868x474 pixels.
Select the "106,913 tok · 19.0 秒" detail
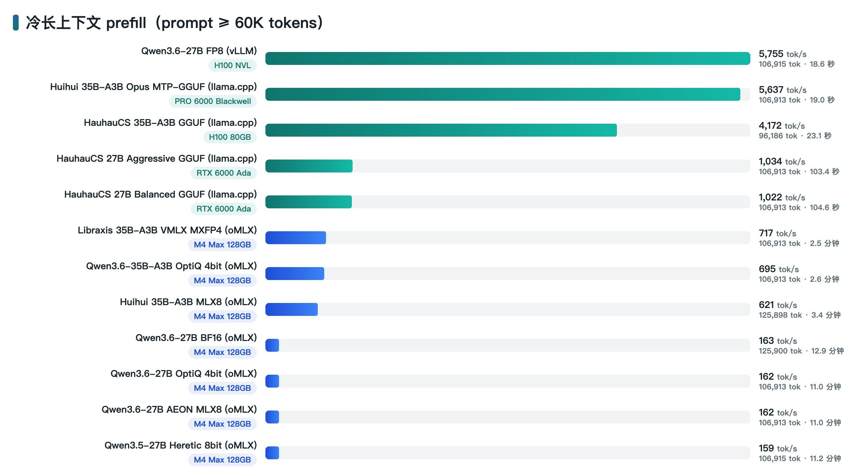click(x=797, y=100)
